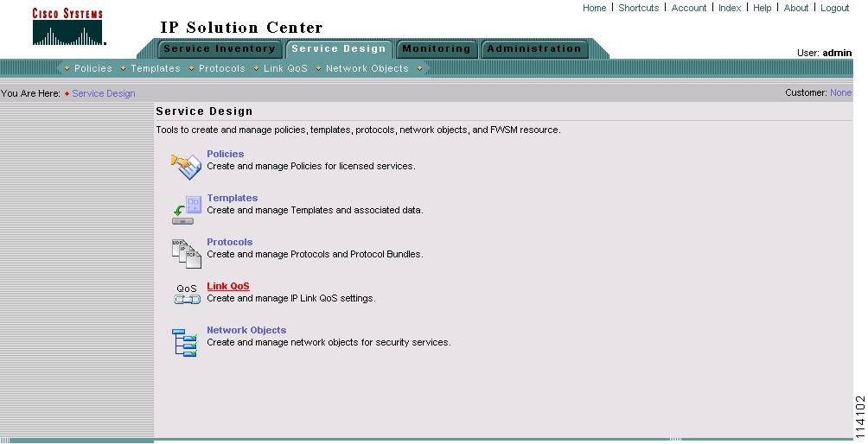Open the Service Inventory tab
Viewport: 868px width, 444px height.
(x=220, y=48)
